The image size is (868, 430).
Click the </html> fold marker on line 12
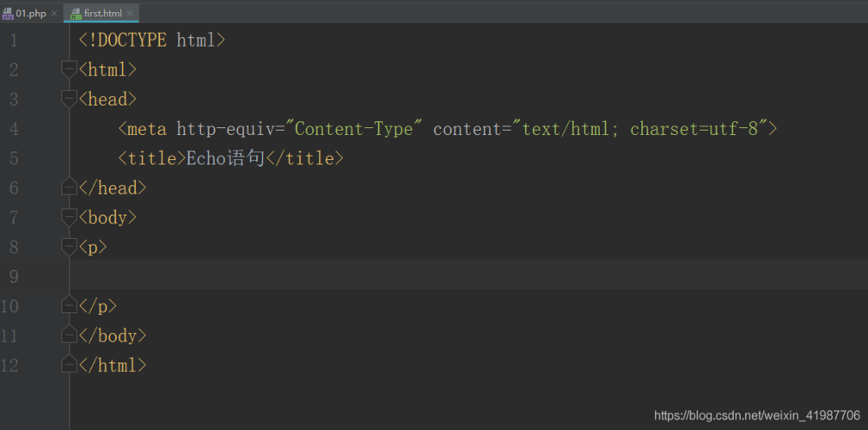(x=70, y=364)
